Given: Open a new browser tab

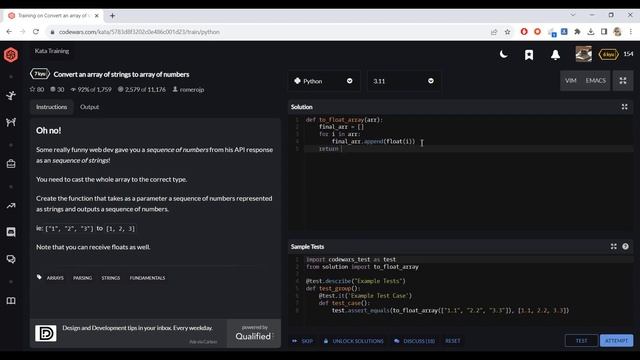Looking at the screenshot, I should pos(112,16).
